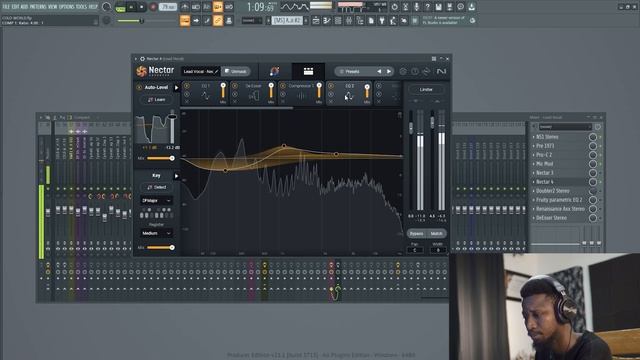The height and width of the screenshot is (360, 640).
Task: Open the mixer preset dropdown above plugin slots
Action: click(x=565, y=127)
